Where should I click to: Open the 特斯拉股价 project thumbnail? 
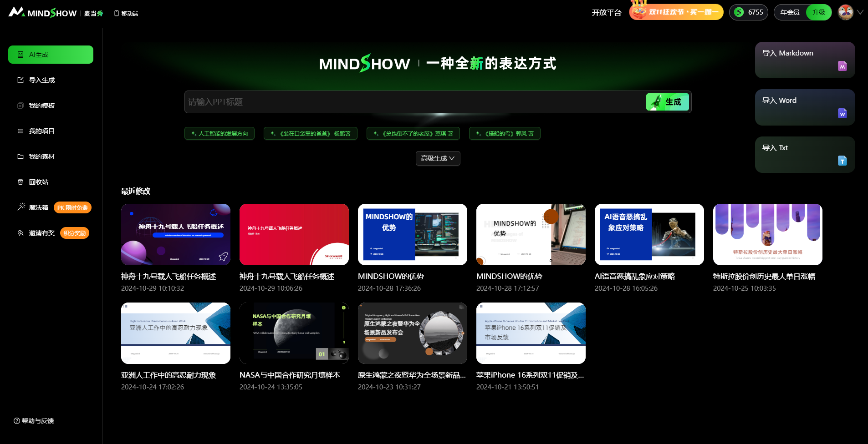pos(768,234)
